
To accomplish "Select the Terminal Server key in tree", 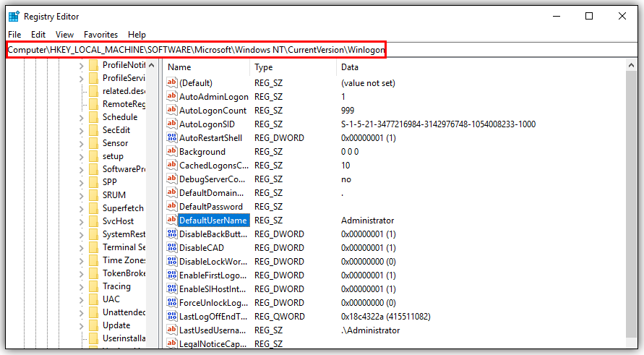I will tap(124, 247).
